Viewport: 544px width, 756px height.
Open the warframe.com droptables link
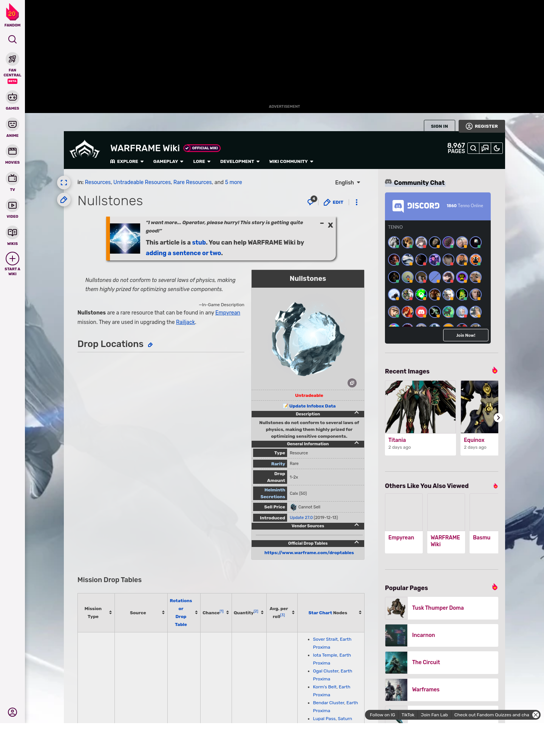point(309,553)
